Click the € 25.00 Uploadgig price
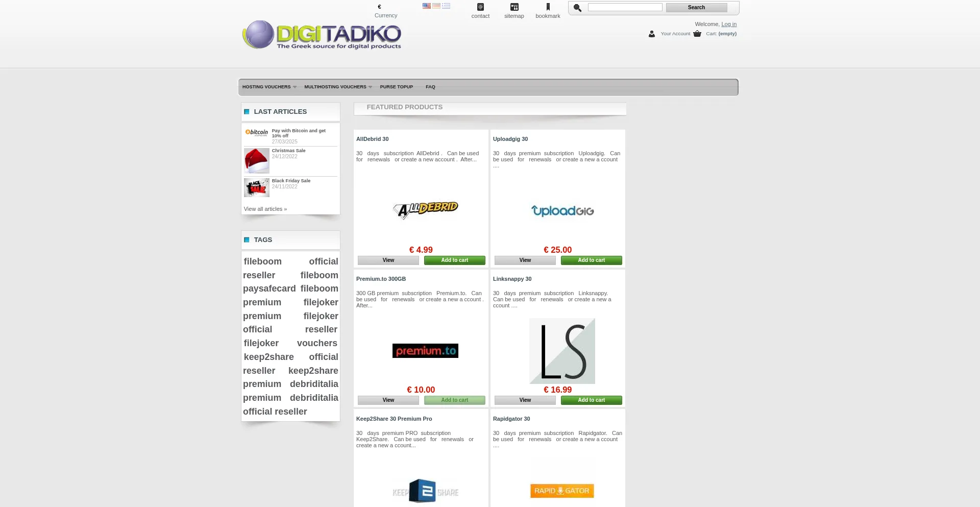 [x=557, y=250]
